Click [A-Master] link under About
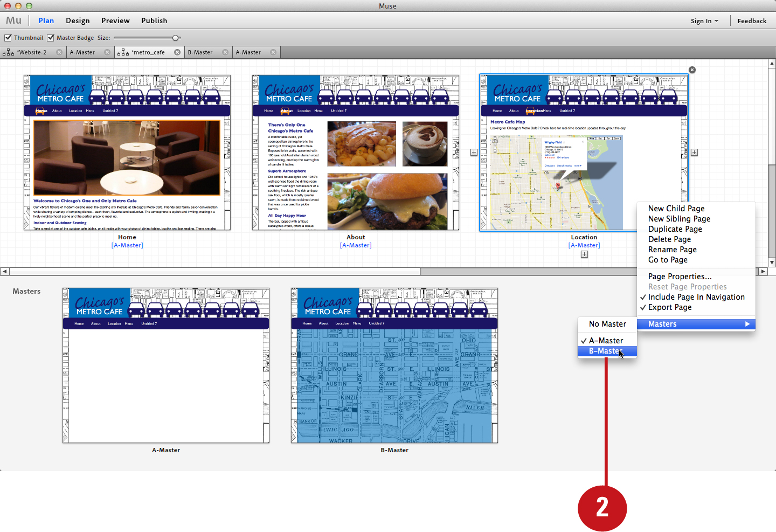 (356, 245)
